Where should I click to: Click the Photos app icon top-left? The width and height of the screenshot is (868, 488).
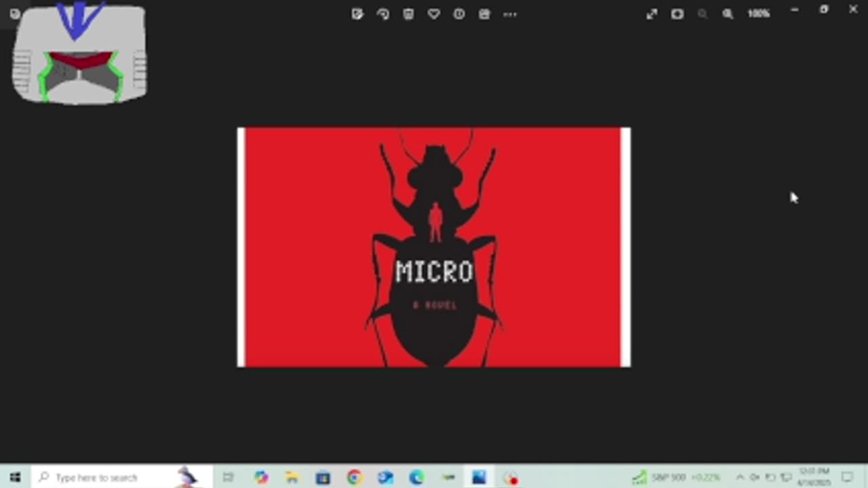point(15,14)
